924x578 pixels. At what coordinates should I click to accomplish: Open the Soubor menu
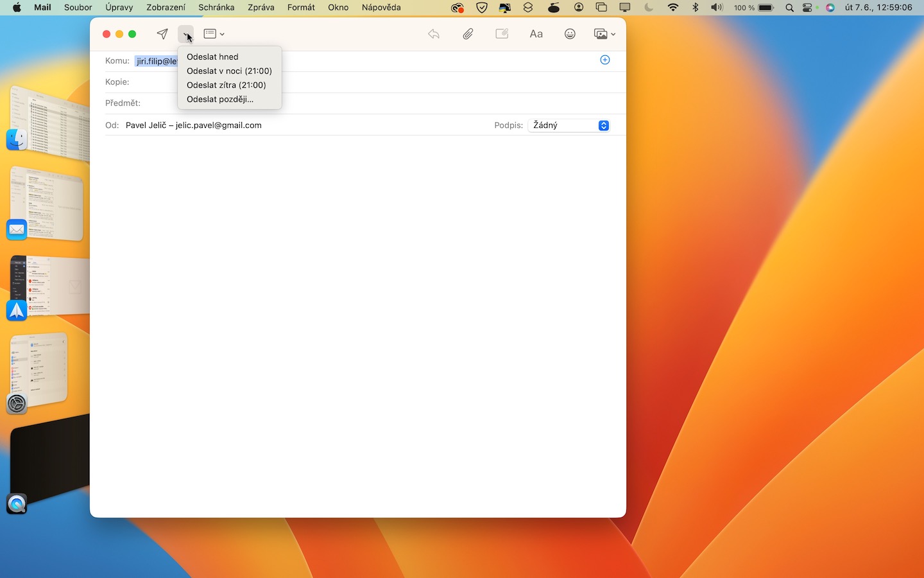point(78,8)
